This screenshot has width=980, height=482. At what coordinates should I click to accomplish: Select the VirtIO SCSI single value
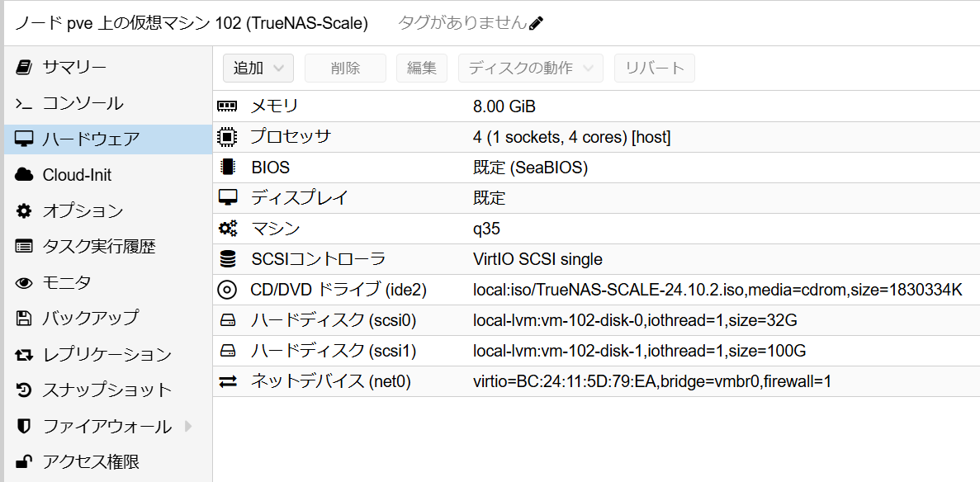[x=538, y=259]
